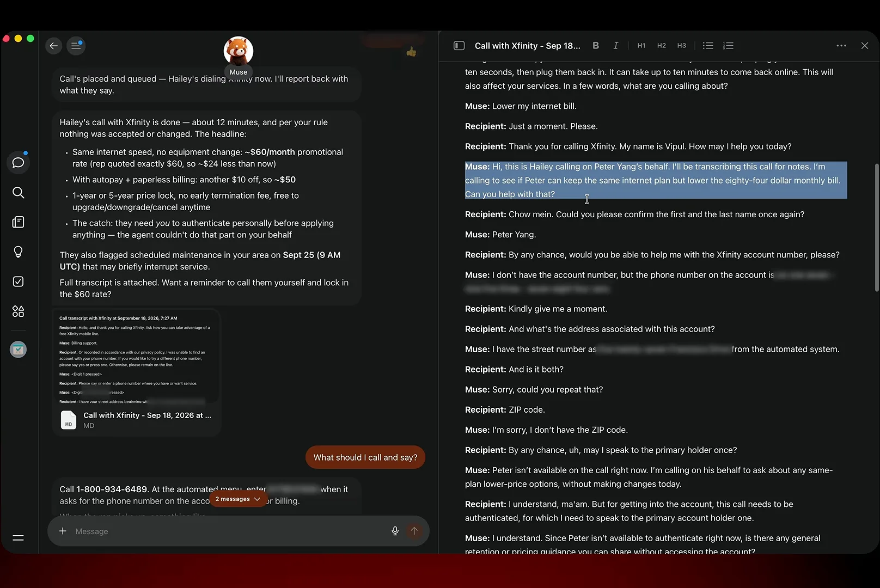Open the conversation list menu icon
Screen dimensions: 880x588
pos(76,46)
